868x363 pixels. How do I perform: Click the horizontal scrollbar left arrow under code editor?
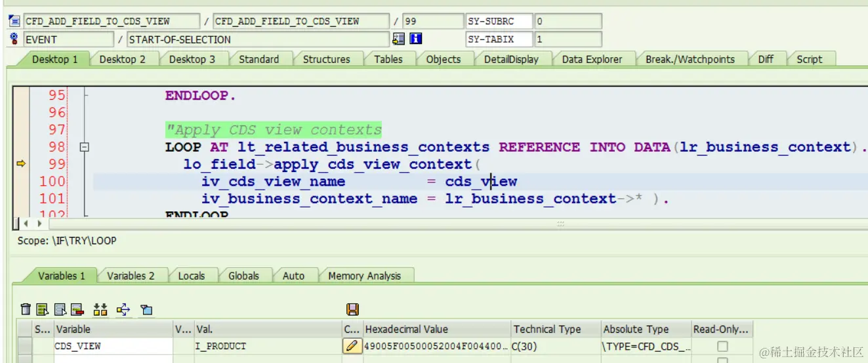(x=27, y=224)
